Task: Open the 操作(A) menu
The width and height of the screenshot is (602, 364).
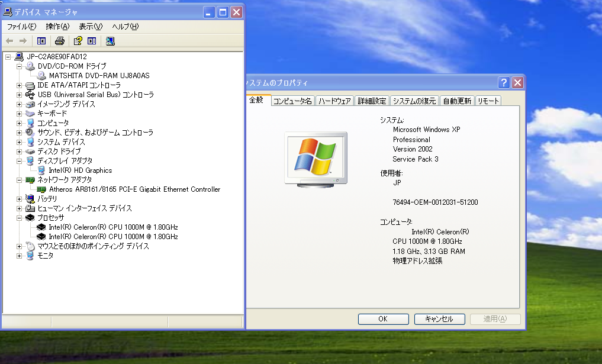Action: tap(57, 27)
